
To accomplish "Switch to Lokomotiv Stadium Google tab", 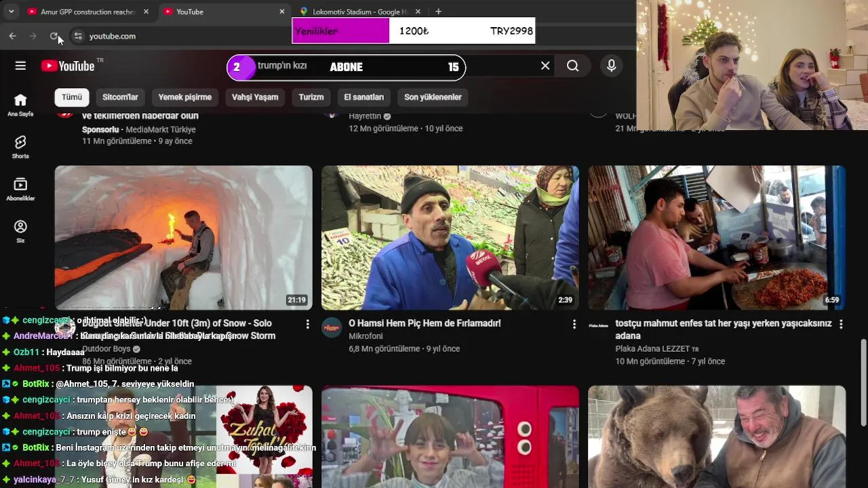I will click(359, 12).
